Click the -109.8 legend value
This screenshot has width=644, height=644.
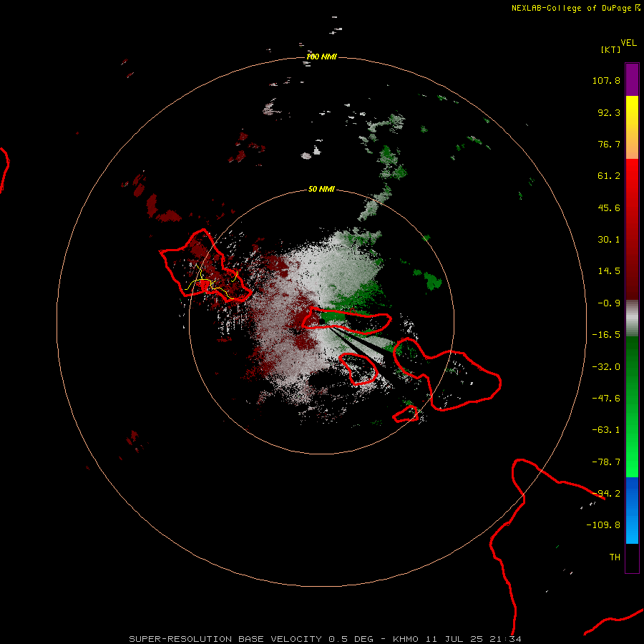pos(603,525)
